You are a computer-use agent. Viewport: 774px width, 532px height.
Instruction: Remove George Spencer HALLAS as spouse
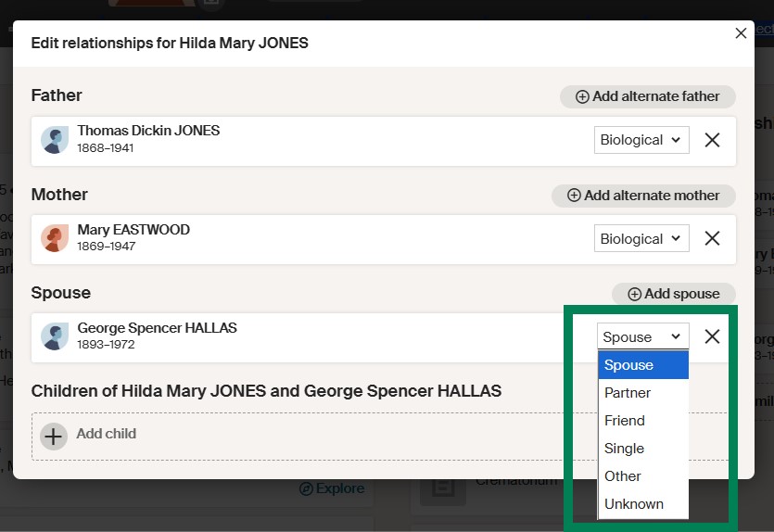click(x=712, y=336)
